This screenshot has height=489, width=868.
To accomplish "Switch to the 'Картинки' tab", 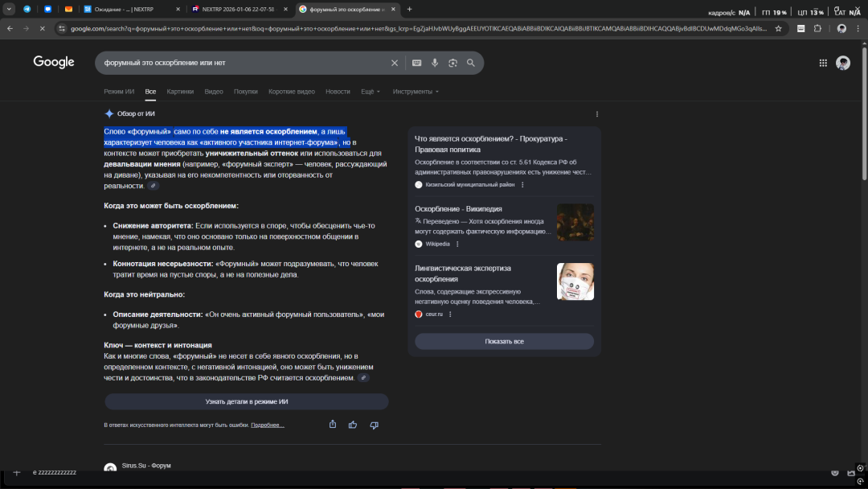I will [x=180, y=92].
